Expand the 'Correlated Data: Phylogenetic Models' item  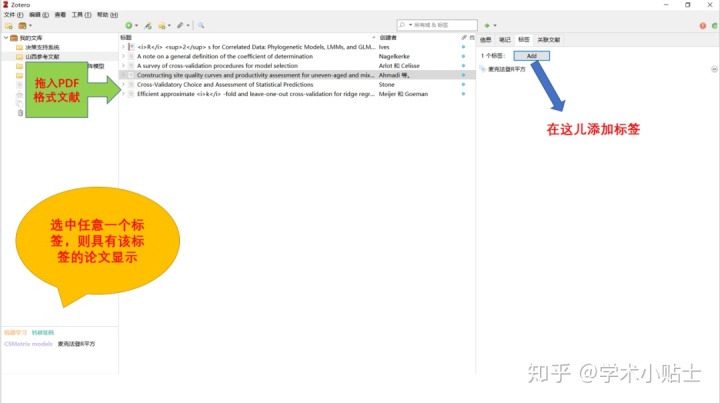pos(123,47)
